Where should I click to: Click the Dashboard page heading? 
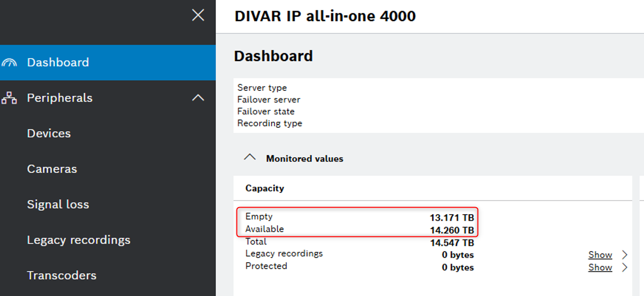pyautogui.click(x=273, y=56)
